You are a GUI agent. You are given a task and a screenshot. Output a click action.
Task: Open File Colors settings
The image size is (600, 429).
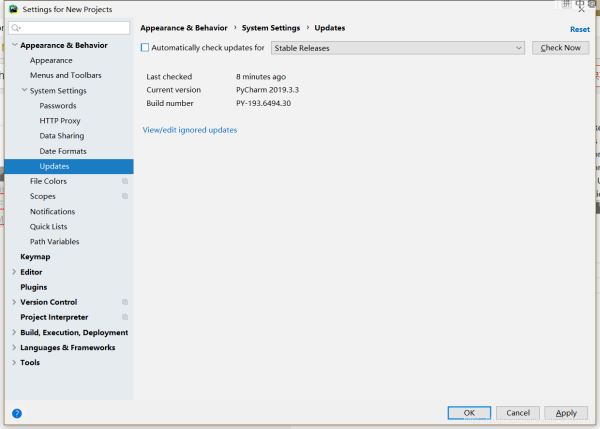pyautogui.click(x=48, y=181)
